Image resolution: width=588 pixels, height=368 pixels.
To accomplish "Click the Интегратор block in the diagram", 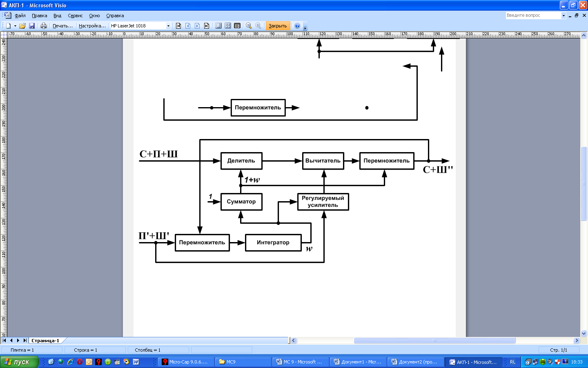I will point(273,242).
